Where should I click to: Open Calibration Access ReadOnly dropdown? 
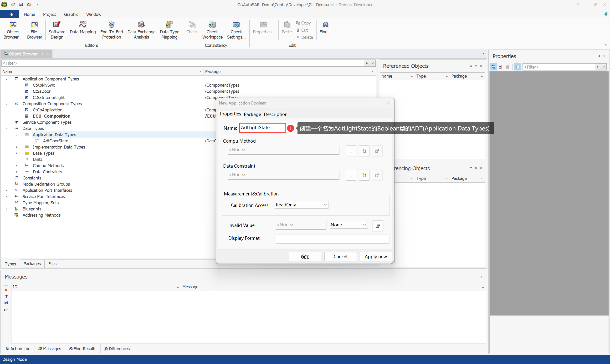pyautogui.click(x=301, y=205)
